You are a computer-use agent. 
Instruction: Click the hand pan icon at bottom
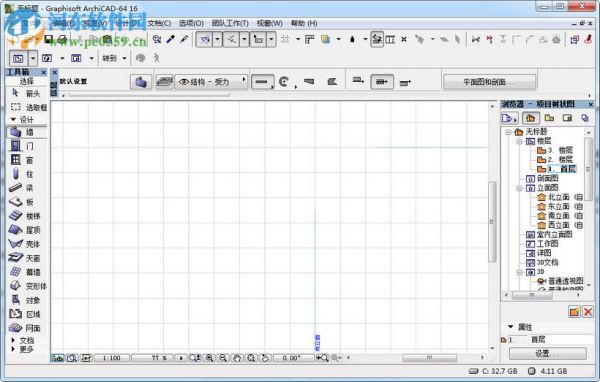click(237, 358)
